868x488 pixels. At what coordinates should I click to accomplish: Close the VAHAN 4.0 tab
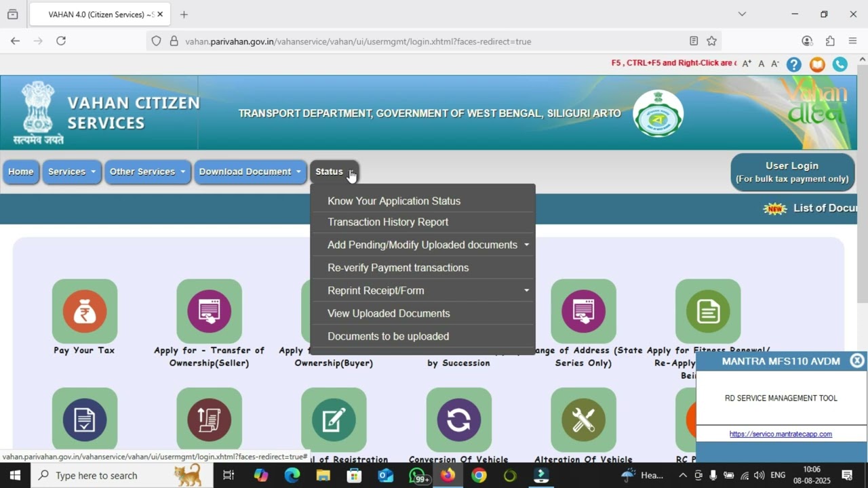tap(161, 14)
